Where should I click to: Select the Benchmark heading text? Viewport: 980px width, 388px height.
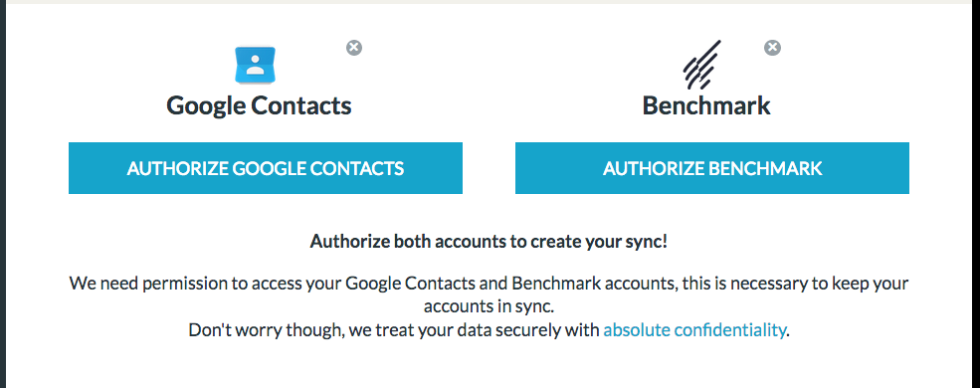706,105
